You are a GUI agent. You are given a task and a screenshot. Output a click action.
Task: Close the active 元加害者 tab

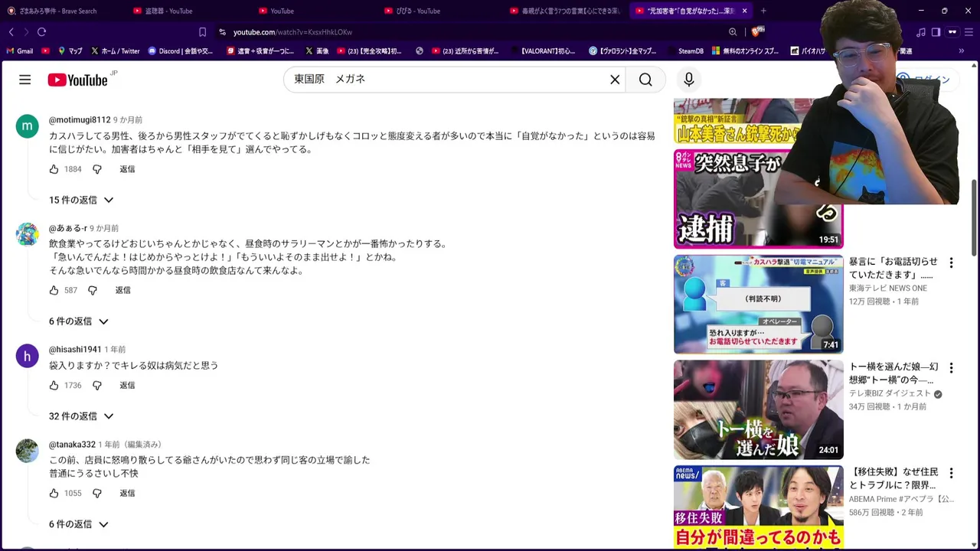(744, 11)
